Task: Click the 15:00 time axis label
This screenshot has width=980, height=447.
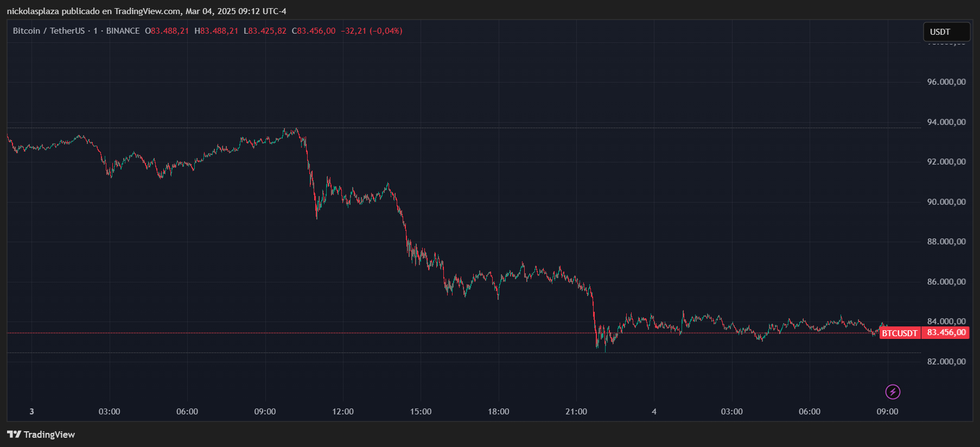Action: [421, 412]
